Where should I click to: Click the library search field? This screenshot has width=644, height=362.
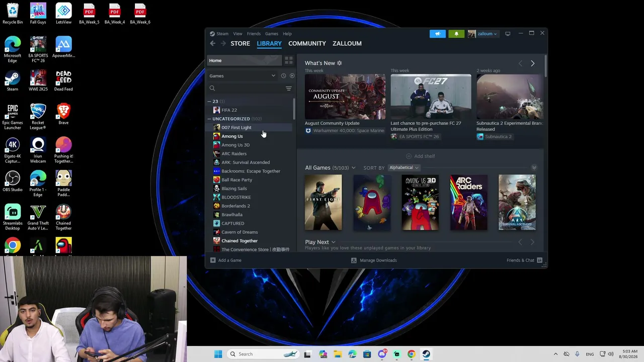pyautogui.click(x=247, y=88)
